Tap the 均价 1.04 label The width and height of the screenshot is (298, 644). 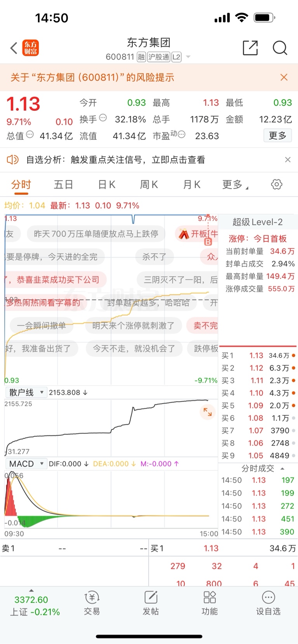pos(24,205)
